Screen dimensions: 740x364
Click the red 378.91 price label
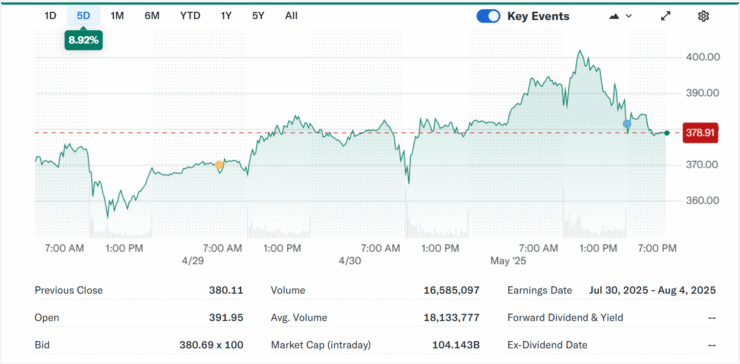pyautogui.click(x=701, y=133)
